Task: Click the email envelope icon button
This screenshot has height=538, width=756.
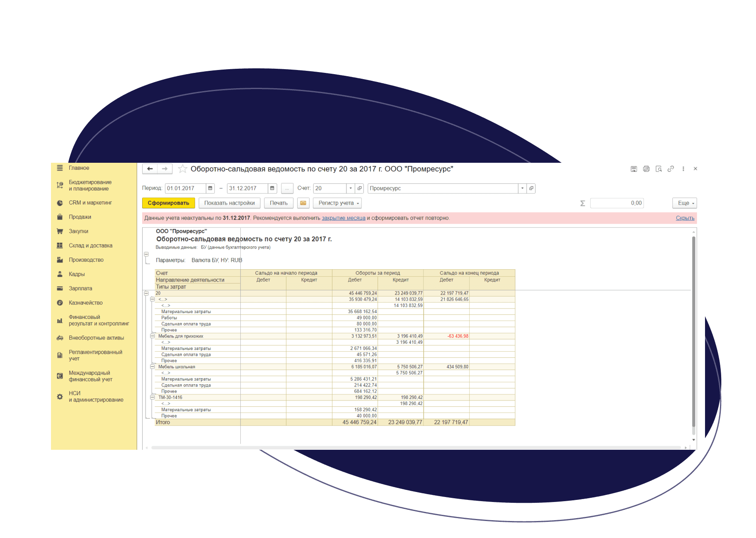Action: (x=303, y=203)
